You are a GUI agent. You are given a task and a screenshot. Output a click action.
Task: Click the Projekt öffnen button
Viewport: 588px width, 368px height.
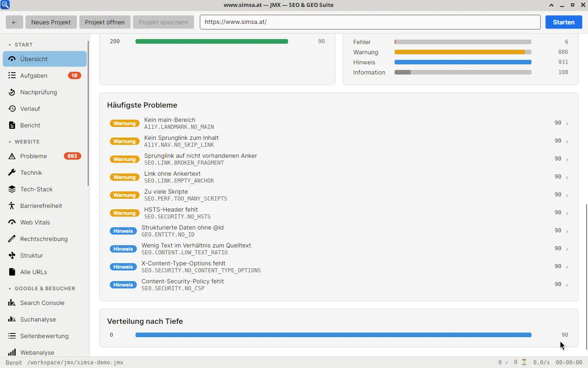pyautogui.click(x=105, y=22)
